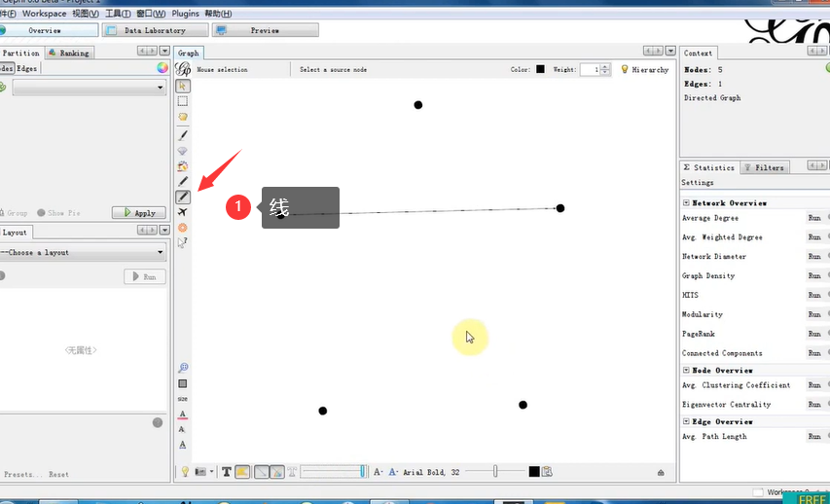Toggle Show Edge Labels outlined T button
The width and height of the screenshot is (830, 504).
coord(292,472)
